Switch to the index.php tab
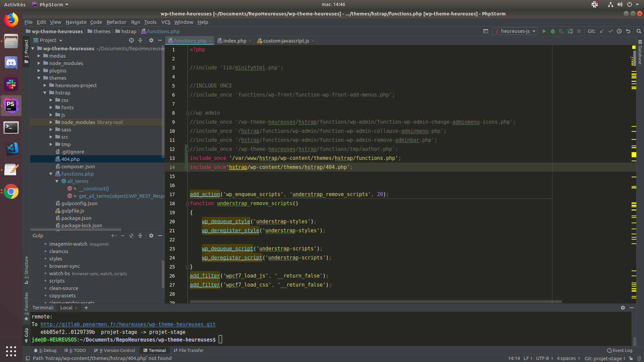 (234, 40)
